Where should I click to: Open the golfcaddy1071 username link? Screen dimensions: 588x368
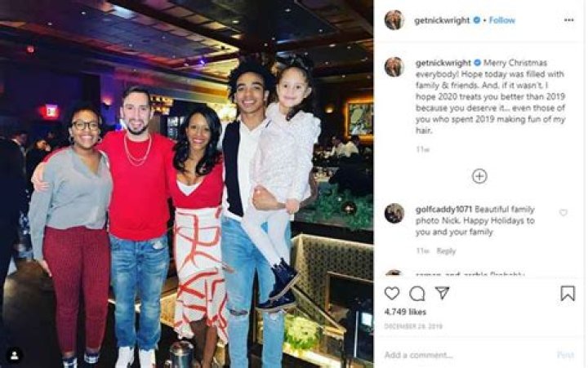click(x=443, y=209)
